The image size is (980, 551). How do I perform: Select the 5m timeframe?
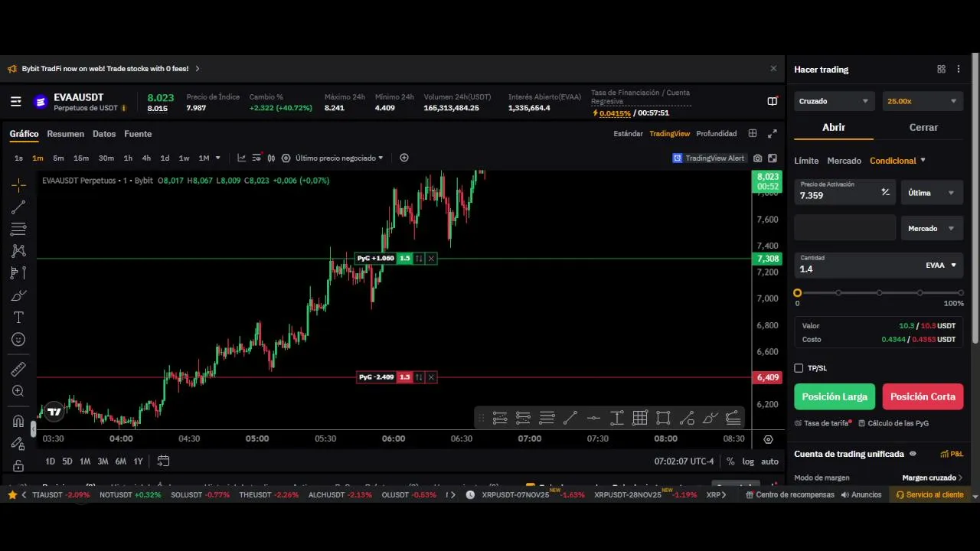pos(58,158)
